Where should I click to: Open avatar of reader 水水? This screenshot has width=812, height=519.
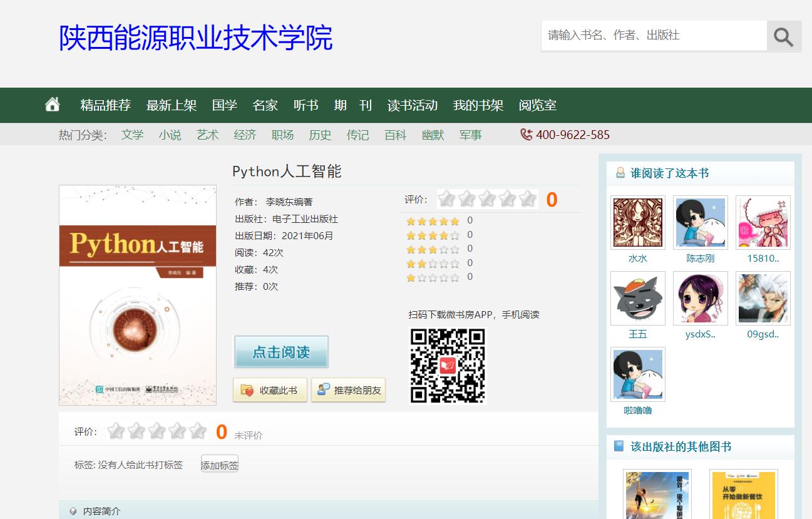637,222
